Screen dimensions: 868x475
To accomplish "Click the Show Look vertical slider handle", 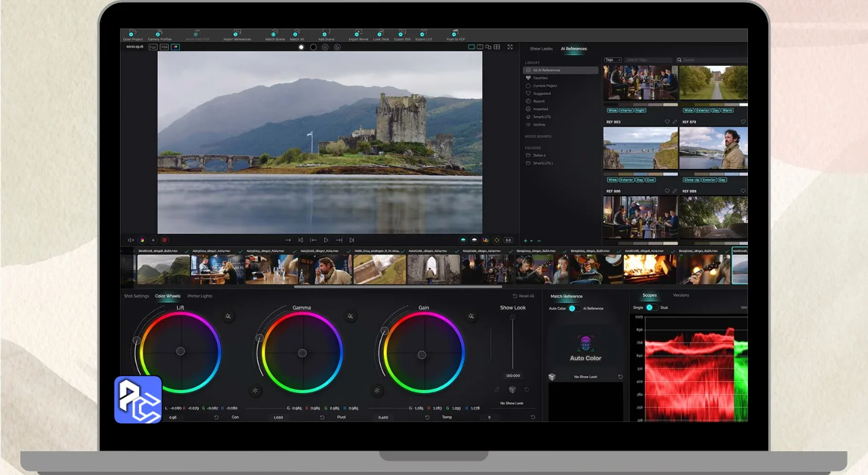I will pos(512,318).
